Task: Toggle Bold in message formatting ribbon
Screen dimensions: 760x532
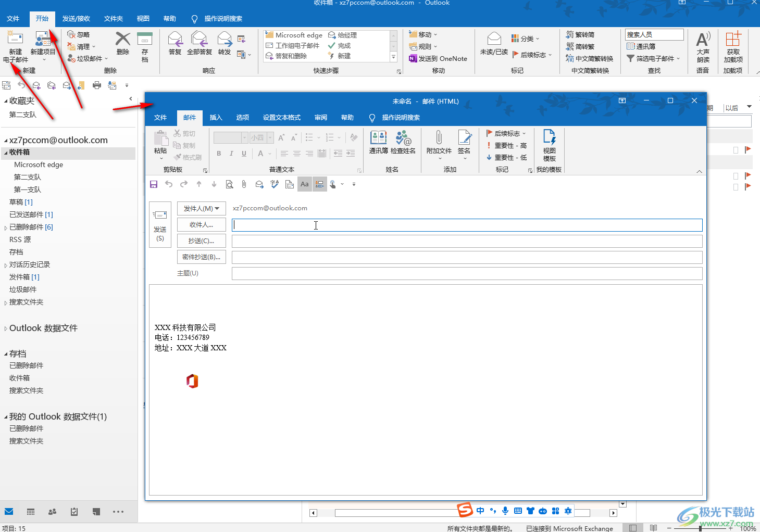Action: tap(219, 154)
